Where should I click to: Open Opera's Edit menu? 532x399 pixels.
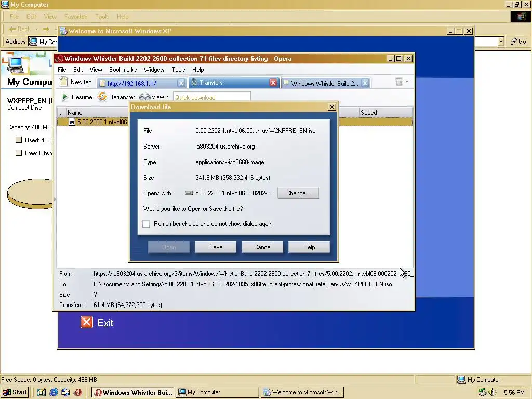[78, 70]
